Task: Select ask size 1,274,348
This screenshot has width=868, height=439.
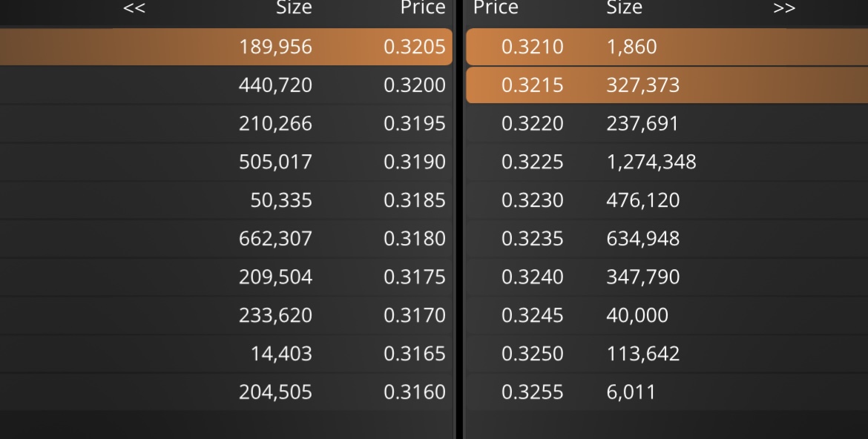Action: coord(651,162)
